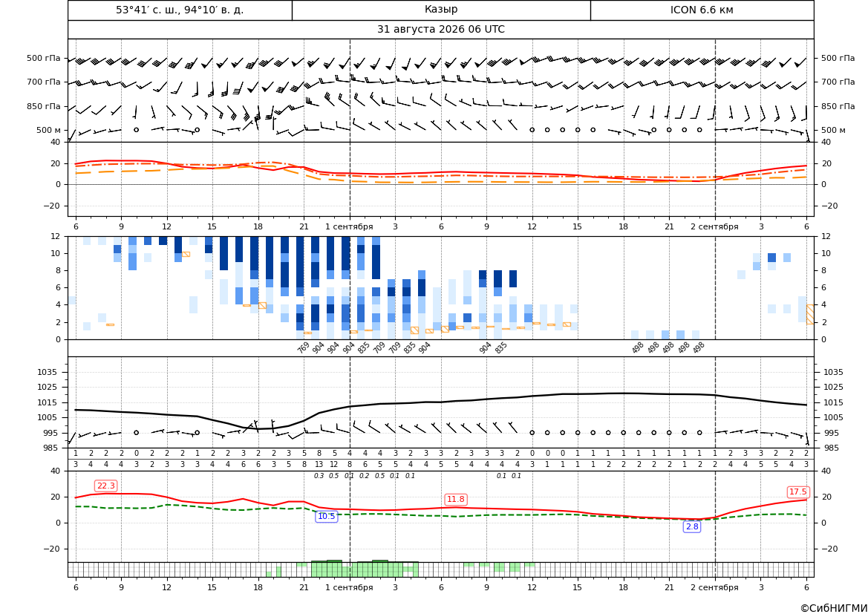Viewport: 868px width, 614px height.
Task: Click the 31 августа 2026 06 UTC header
Action: 440,30
